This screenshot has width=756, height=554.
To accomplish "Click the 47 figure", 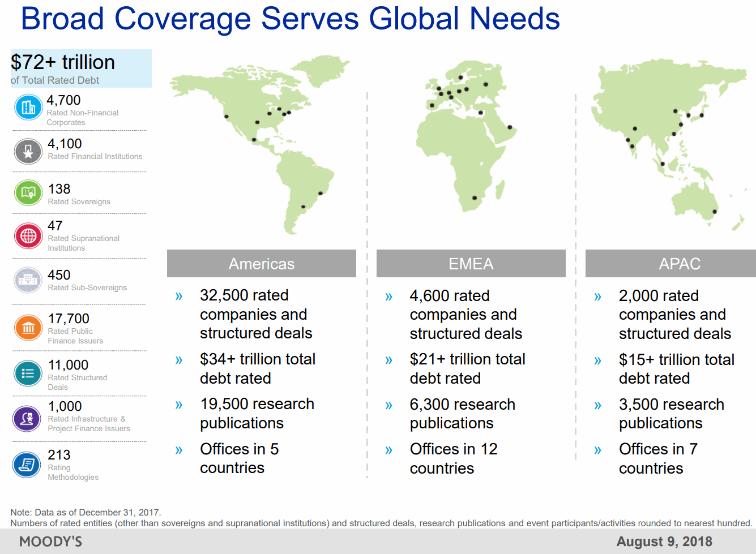I will (x=55, y=226).
